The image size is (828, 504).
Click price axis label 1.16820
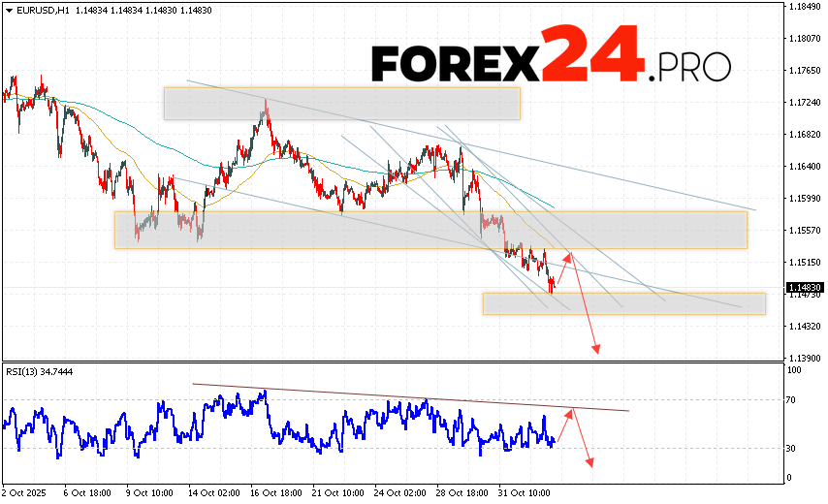point(805,135)
